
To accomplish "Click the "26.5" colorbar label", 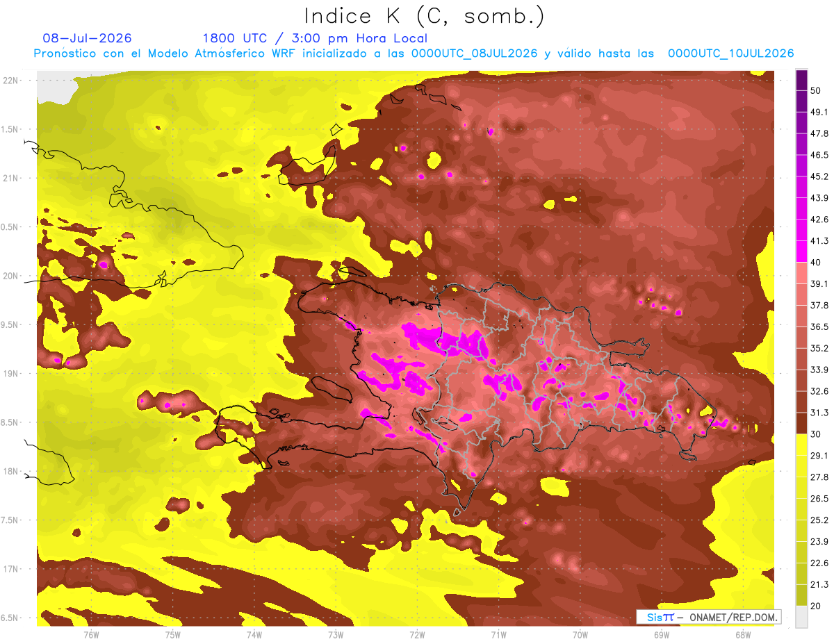I will (x=819, y=498).
